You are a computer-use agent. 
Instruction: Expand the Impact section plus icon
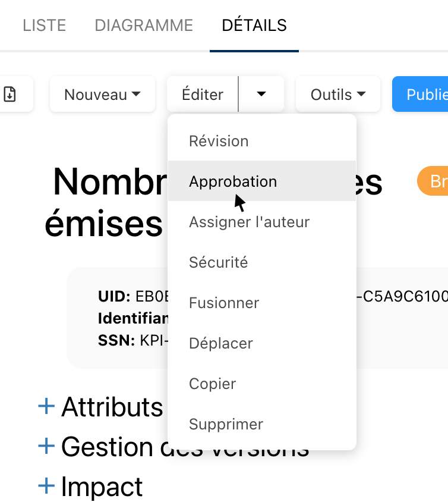(x=46, y=487)
